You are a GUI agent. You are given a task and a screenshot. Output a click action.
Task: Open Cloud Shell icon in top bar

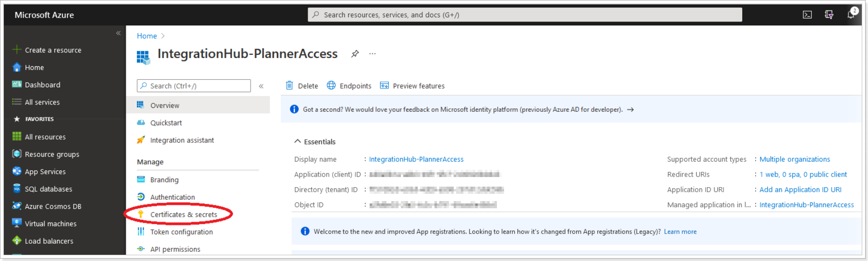coord(807,15)
